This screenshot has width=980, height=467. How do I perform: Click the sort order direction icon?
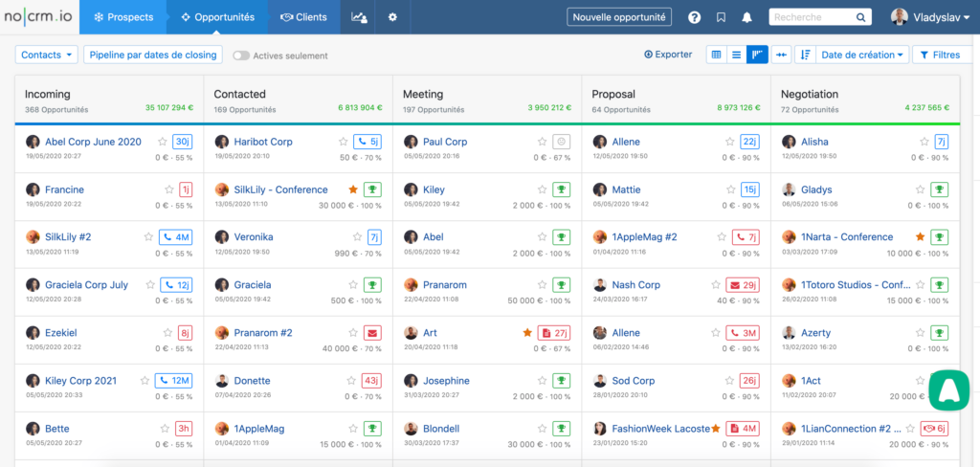[805, 55]
